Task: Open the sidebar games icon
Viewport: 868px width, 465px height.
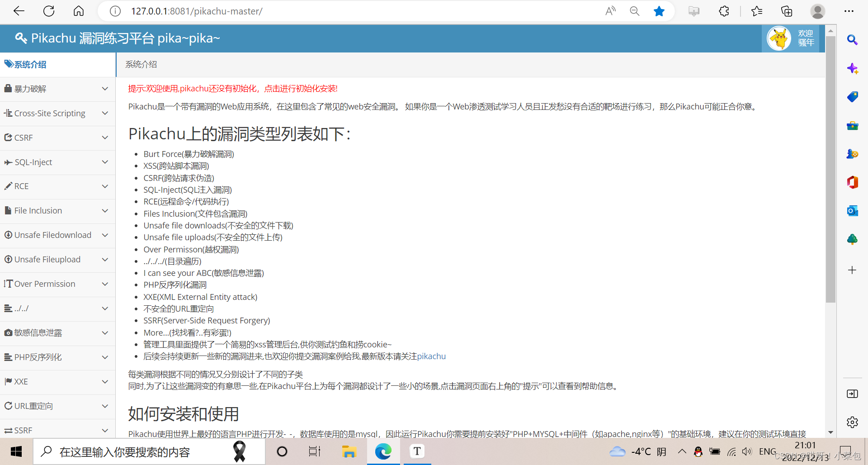Action: 852,154
